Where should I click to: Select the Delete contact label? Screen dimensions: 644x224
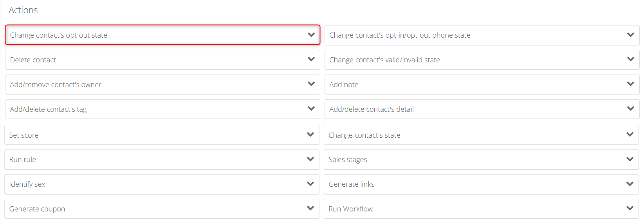(33, 60)
